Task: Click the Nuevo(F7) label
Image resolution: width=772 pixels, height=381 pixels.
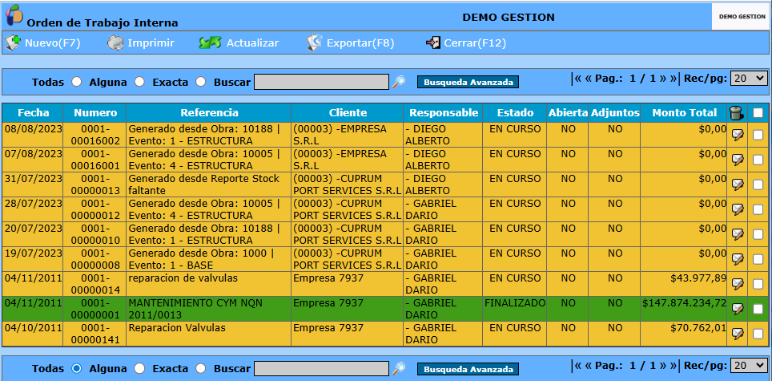Action: tap(53, 43)
